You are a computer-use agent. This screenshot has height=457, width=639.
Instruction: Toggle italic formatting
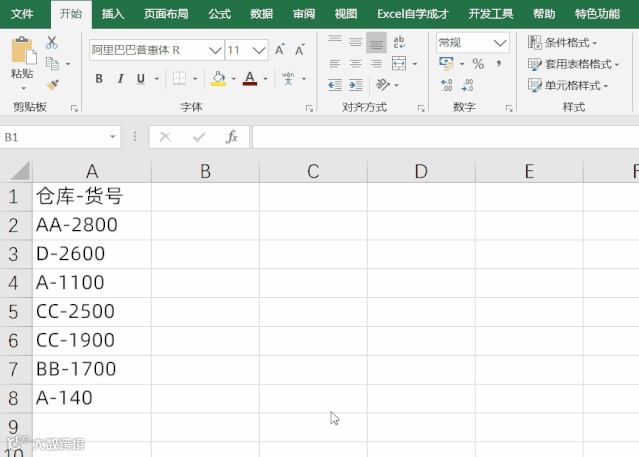(x=120, y=78)
